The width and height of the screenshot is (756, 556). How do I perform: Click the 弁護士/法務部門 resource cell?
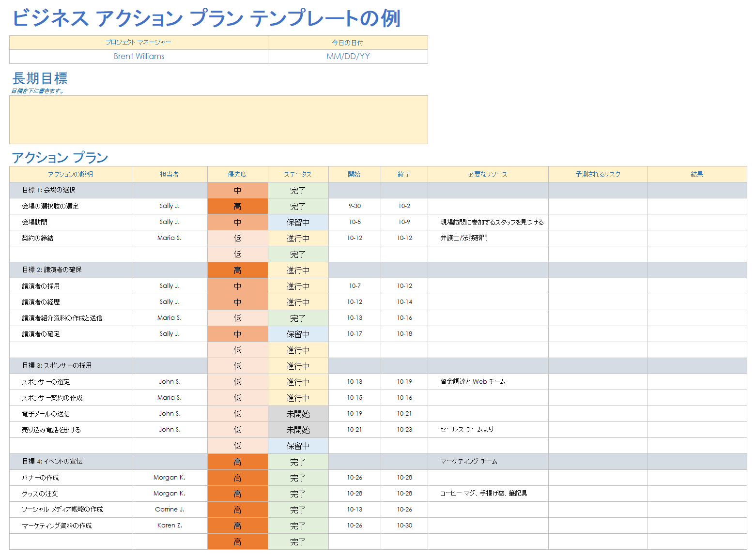[488, 238]
